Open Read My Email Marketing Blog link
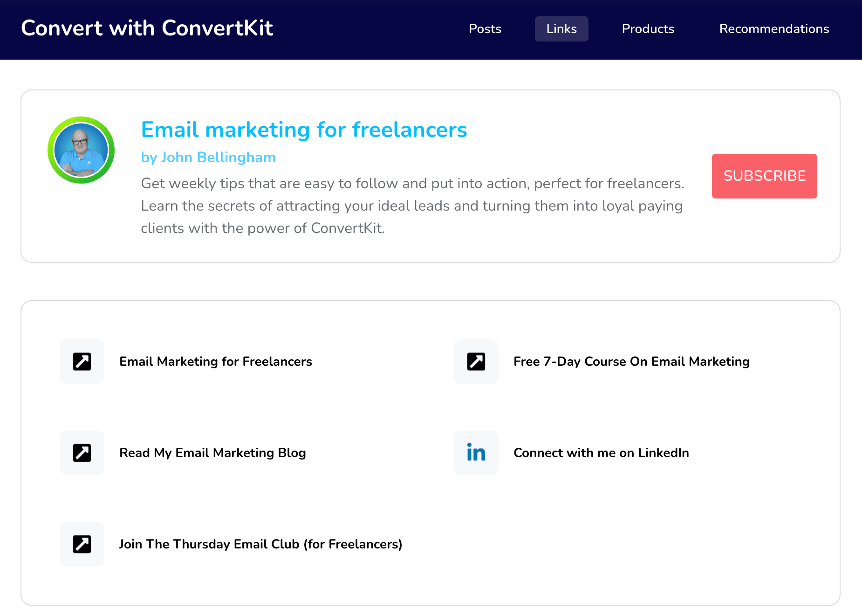862x616 pixels. pyautogui.click(x=212, y=453)
